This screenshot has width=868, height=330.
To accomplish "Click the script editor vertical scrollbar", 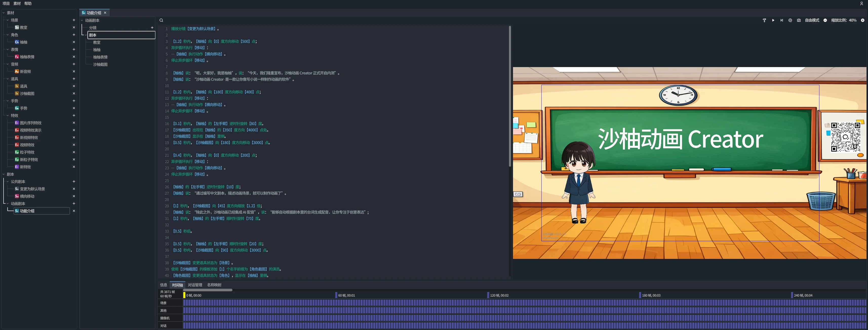I will (510, 96).
